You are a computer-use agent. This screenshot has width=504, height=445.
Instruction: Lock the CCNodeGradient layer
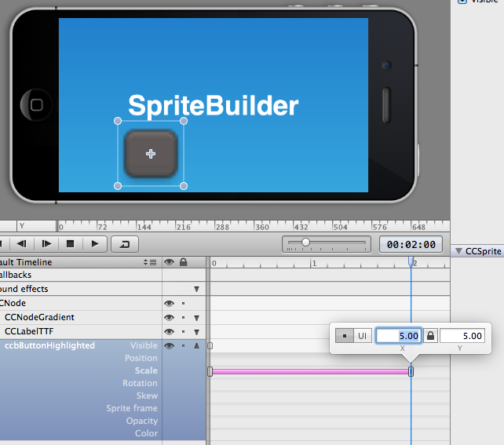pyautogui.click(x=183, y=318)
